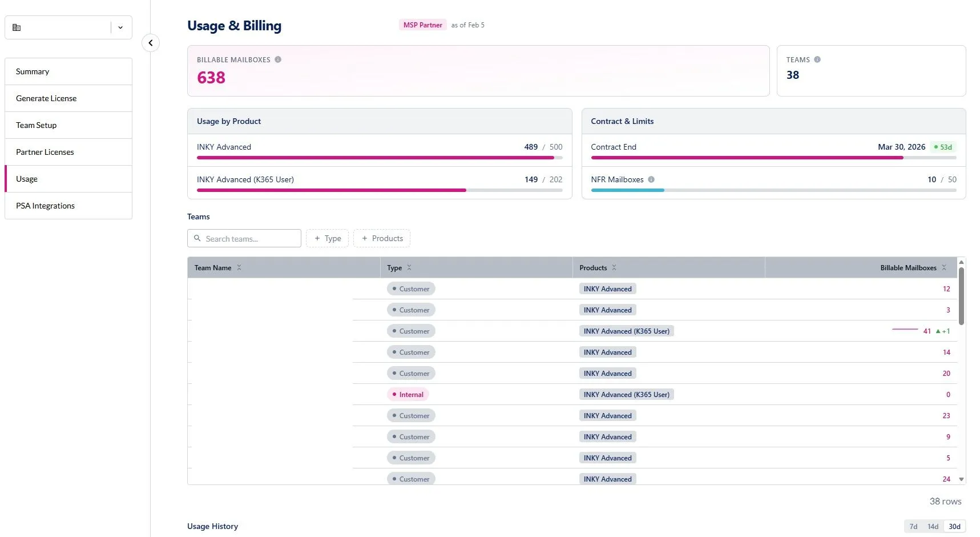Viewport: 980px width, 537px height.
Task: Open the organization selector dropdown
Action: [120, 27]
